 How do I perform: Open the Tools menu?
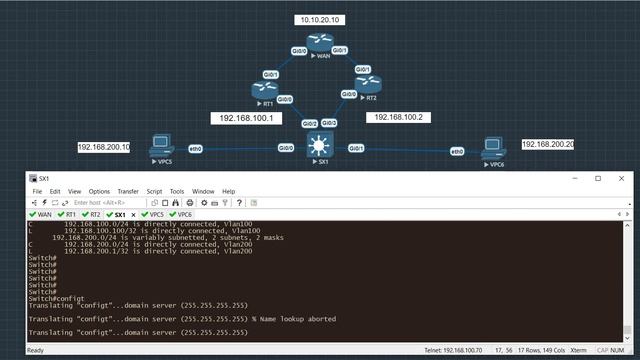[x=177, y=191]
